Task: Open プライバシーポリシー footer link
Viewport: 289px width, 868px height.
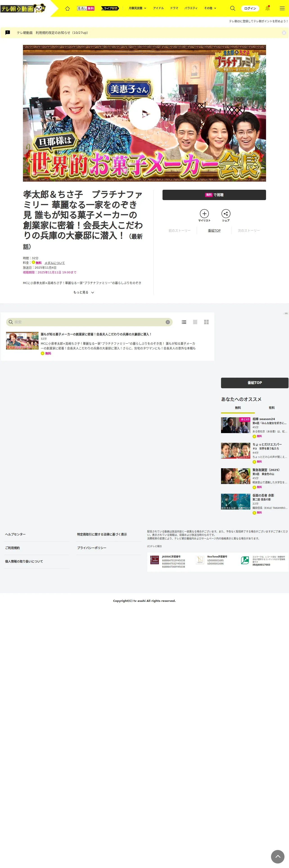Action: pyautogui.click(x=92, y=548)
